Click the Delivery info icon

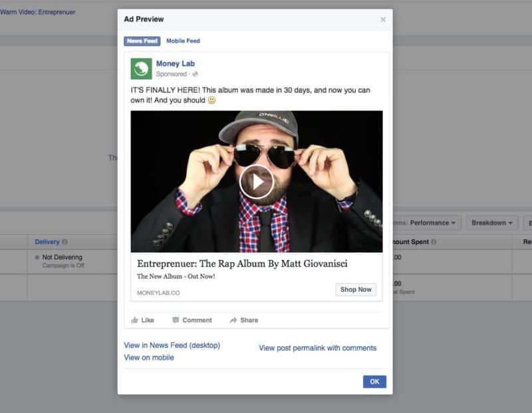(x=65, y=241)
